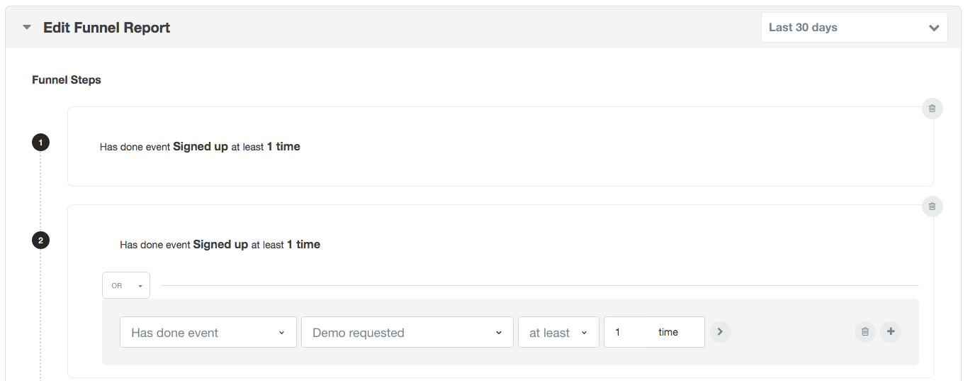Image resolution: width=980 pixels, height=381 pixels.
Task: Click the step 2 number circle
Action: click(40, 241)
